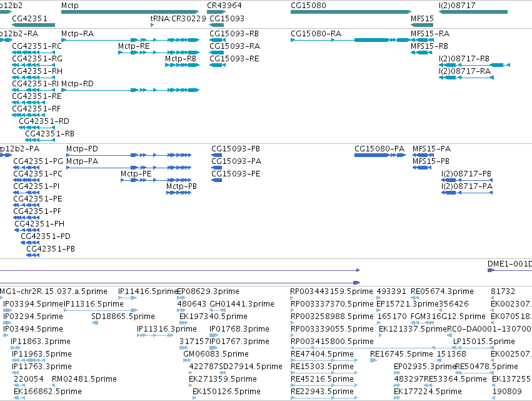Image resolution: width=532 pixels, height=401 pixels.
Task: Click the RM02481.5prime EST label
Action: pyautogui.click(x=84, y=379)
